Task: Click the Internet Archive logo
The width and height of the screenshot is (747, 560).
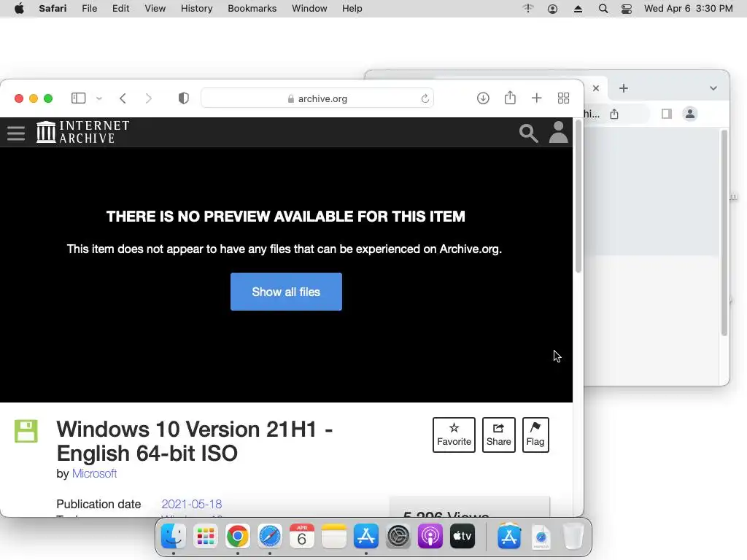Action: tap(83, 132)
